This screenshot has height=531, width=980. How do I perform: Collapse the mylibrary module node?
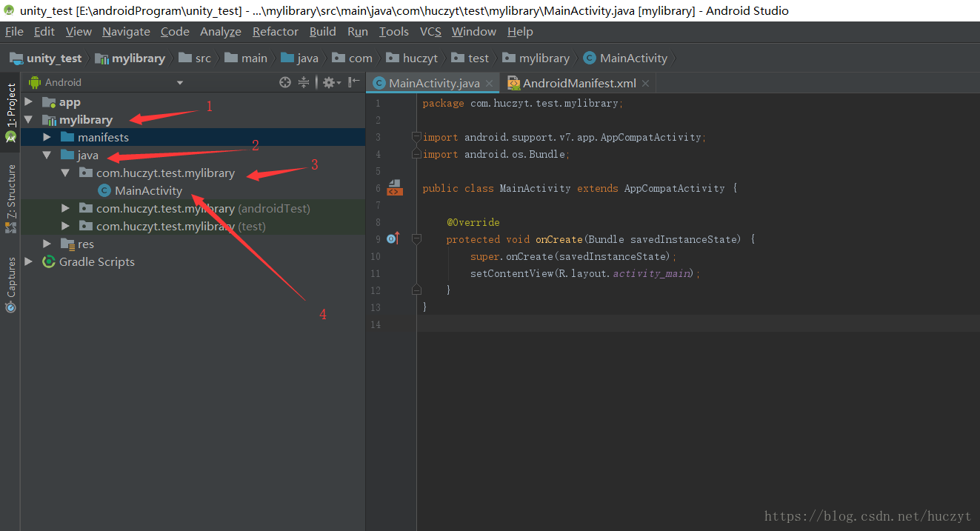tap(29, 120)
